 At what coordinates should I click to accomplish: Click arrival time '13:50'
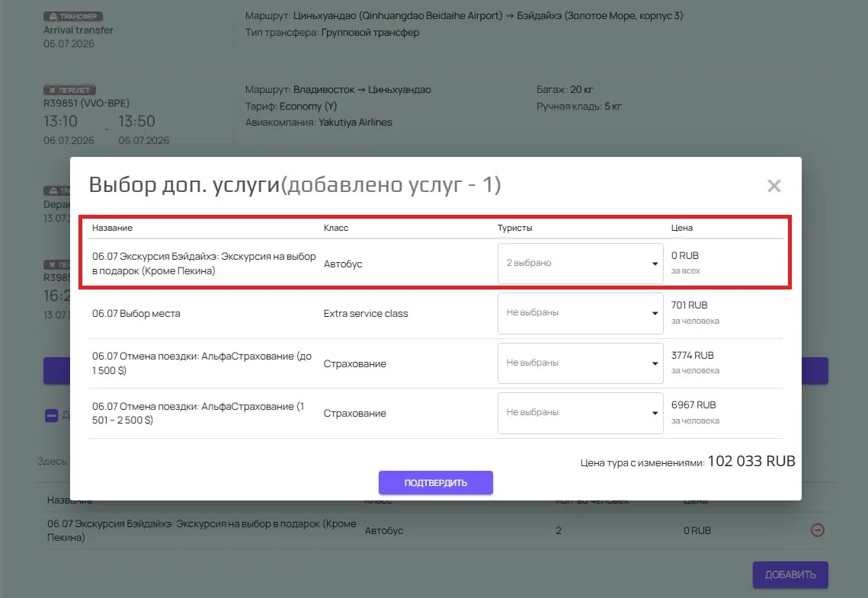click(136, 121)
